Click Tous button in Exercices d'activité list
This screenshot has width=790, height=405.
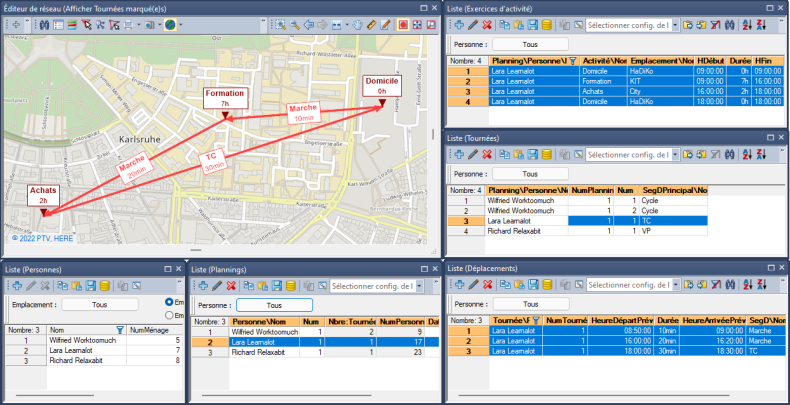point(530,44)
